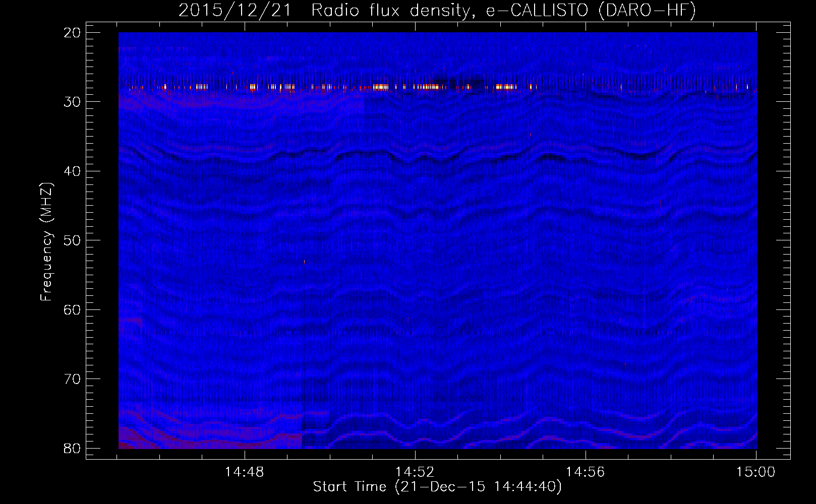Click the 15:00 time axis label

coord(755,472)
